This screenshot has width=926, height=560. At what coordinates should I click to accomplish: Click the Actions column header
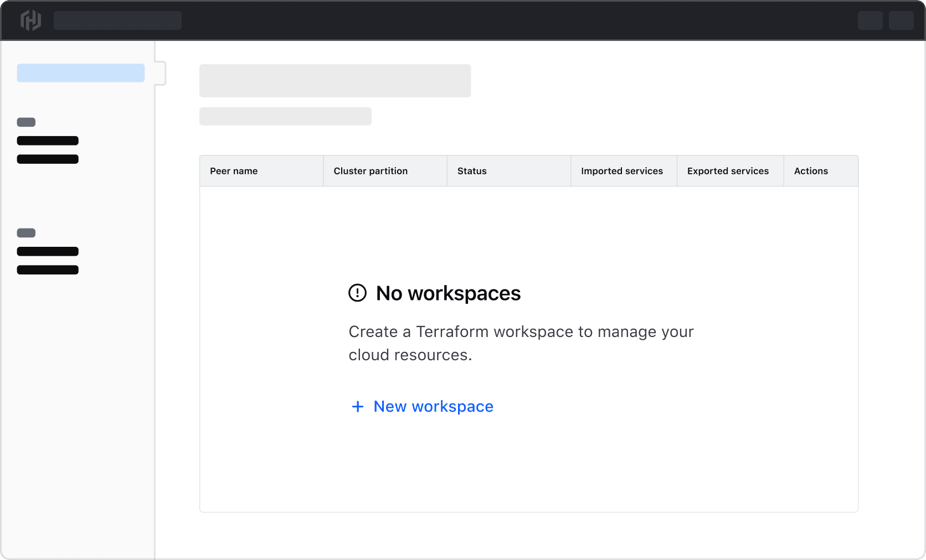[811, 171]
